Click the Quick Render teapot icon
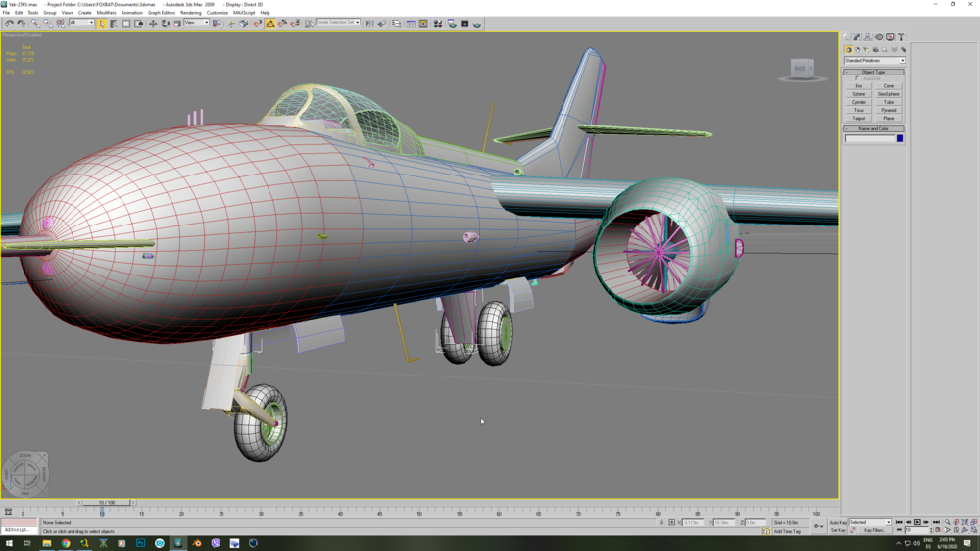The height and width of the screenshot is (551, 980). (477, 24)
